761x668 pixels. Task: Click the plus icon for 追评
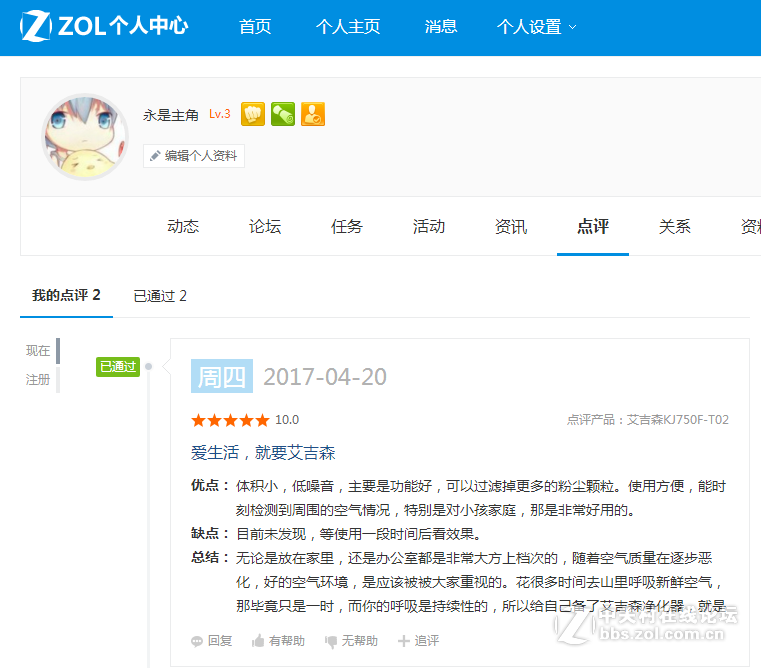point(403,641)
